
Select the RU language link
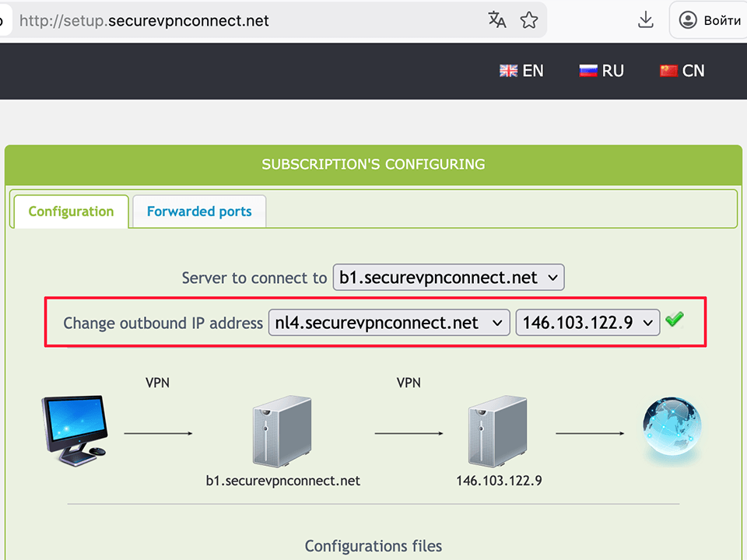coord(612,70)
